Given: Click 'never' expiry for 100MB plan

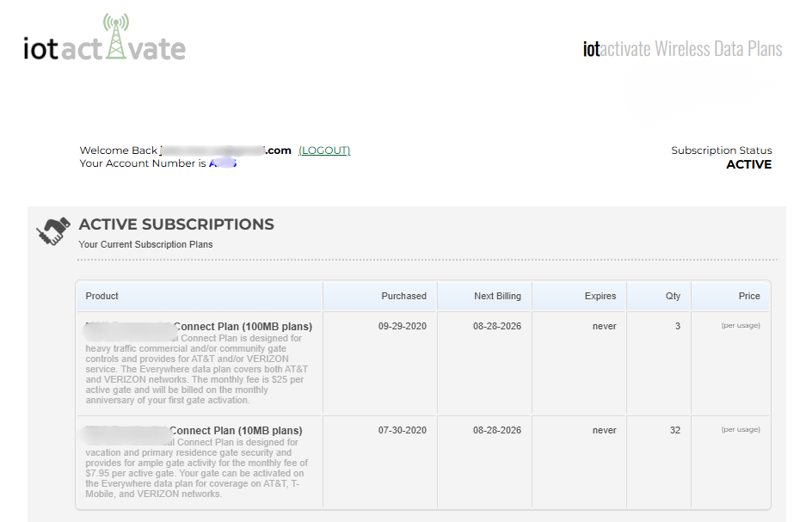Looking at the screenshot, I should tap(605, 326).
